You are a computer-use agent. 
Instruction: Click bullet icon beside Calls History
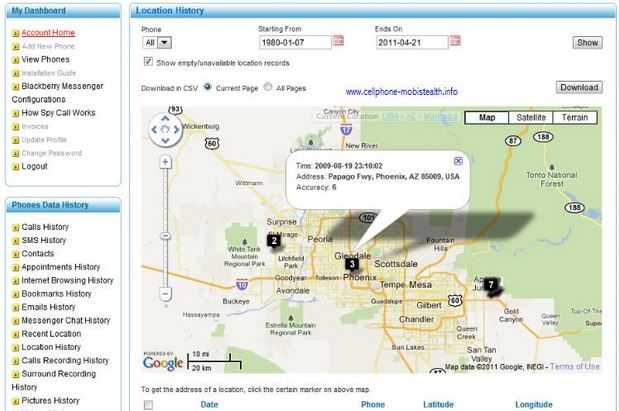(15, 228)
